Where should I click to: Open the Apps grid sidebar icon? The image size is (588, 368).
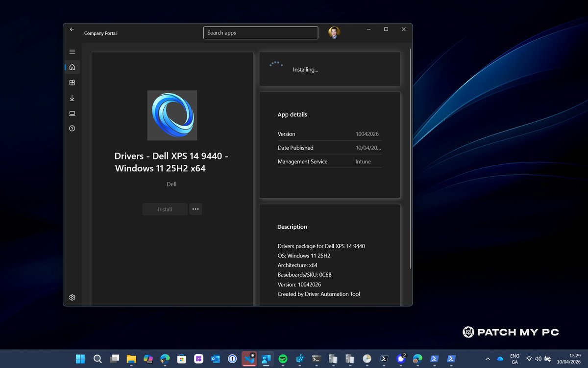click(72, 83)
